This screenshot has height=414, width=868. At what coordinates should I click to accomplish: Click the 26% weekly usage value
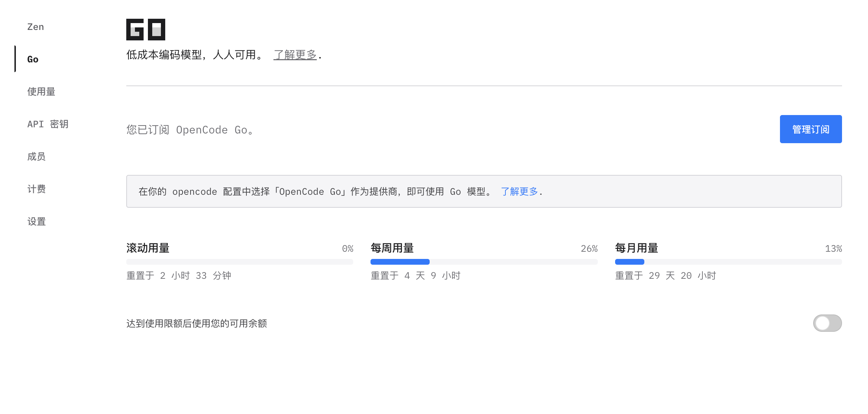pos(589,248)
